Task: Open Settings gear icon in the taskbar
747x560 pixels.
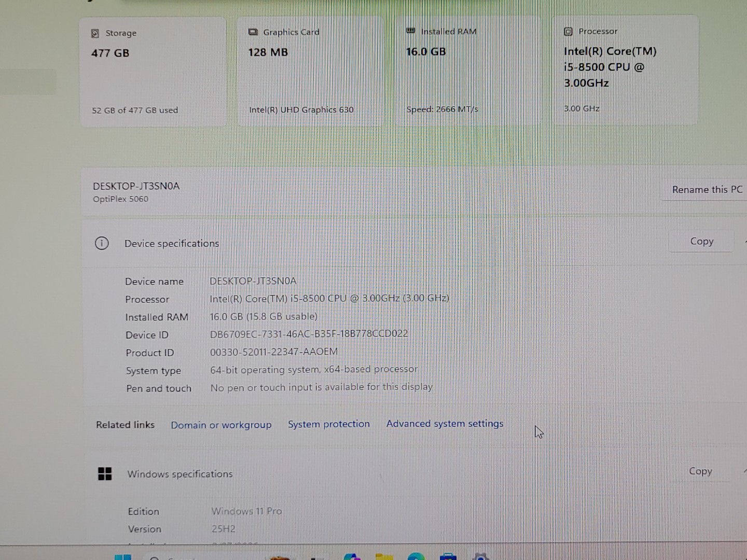Action: 481,557
